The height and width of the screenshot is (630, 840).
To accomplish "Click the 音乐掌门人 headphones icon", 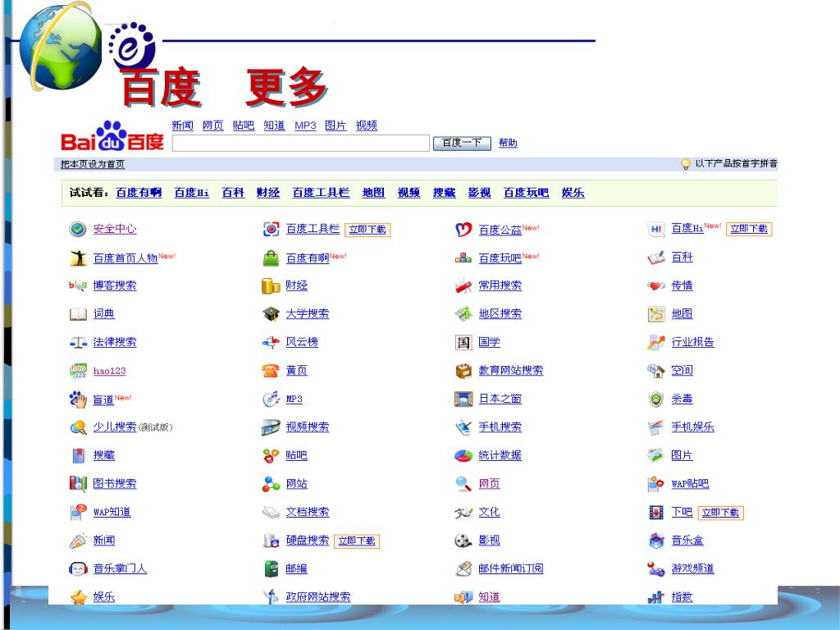I will click(78, 569).
